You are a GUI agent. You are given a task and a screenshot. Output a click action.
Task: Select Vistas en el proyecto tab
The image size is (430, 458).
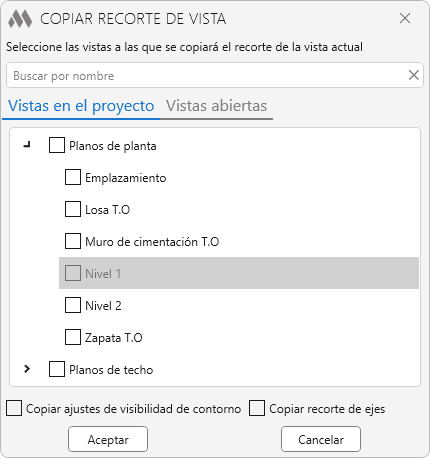[x=81, y=106]
